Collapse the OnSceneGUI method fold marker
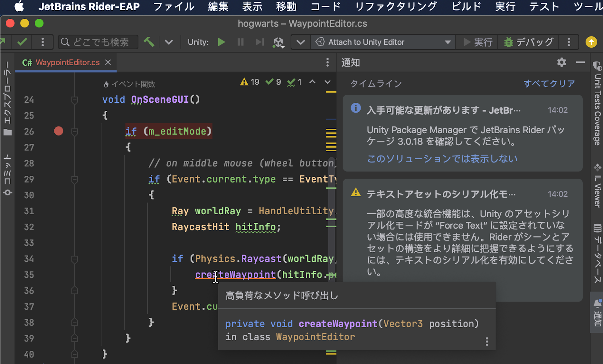The image size is (603, 364). [75, 100]
